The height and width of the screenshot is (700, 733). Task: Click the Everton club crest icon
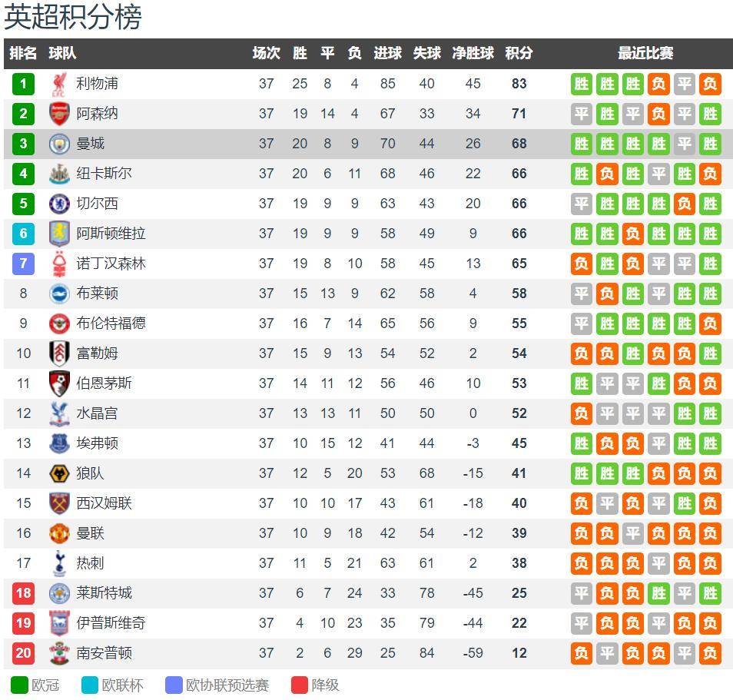pos(59,443)
